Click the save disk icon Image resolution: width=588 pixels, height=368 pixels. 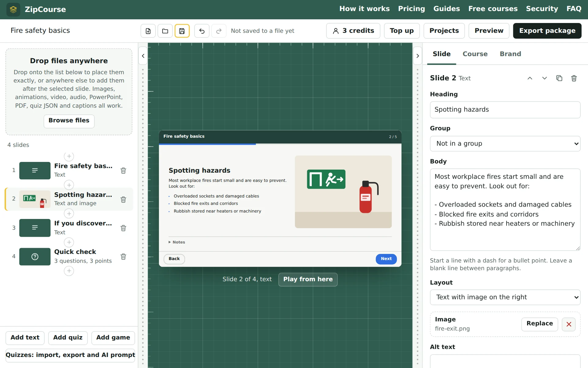click(x=182, y=31)
